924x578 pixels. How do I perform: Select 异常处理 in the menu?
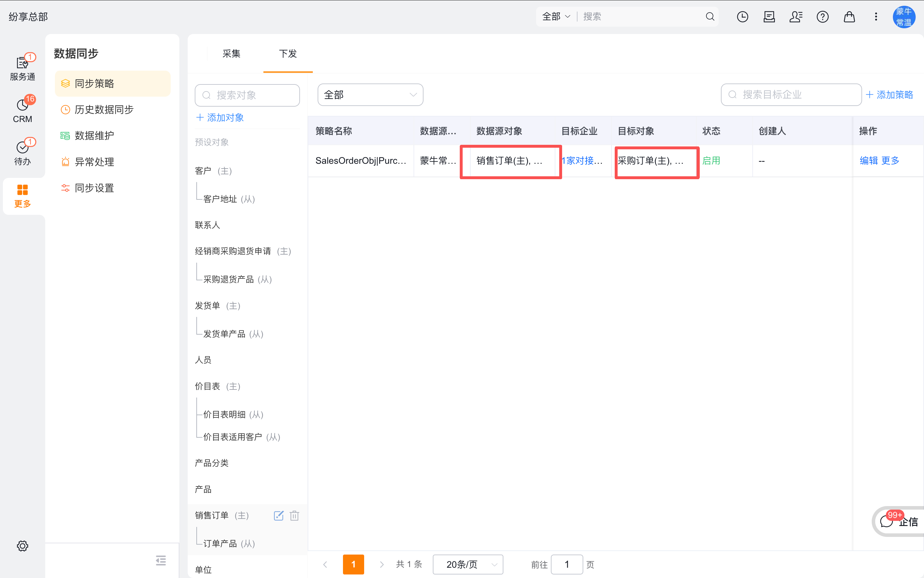113,162
